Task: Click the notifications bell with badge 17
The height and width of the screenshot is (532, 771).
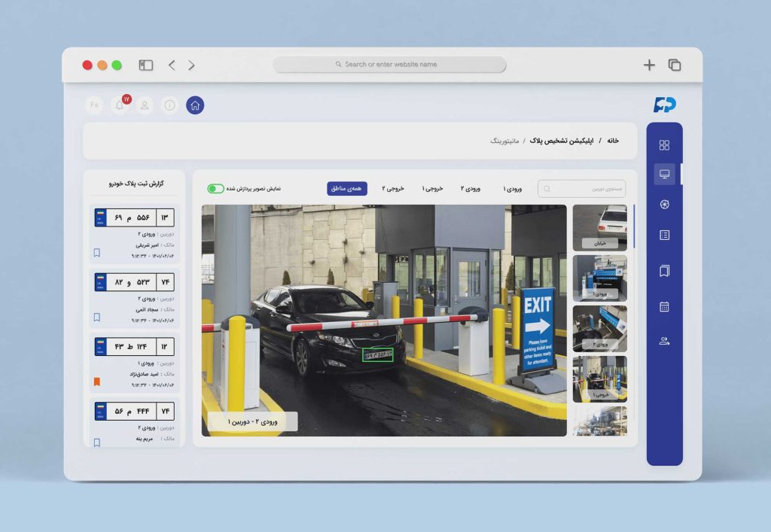Action: pyautogui.click(x=119, y=105)
